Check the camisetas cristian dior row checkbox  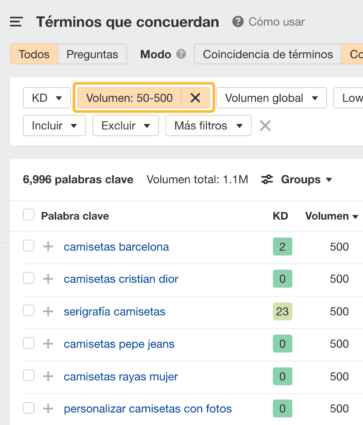point(29,278)
